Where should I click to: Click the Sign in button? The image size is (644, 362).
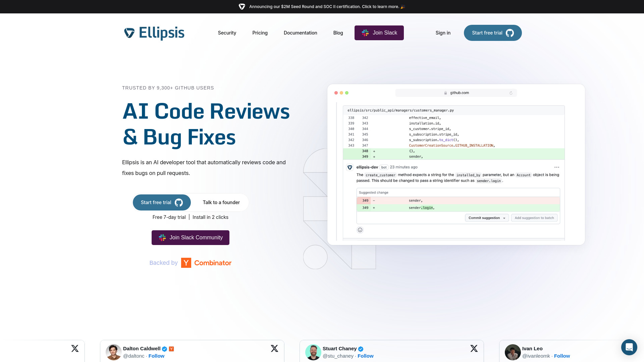443,32
